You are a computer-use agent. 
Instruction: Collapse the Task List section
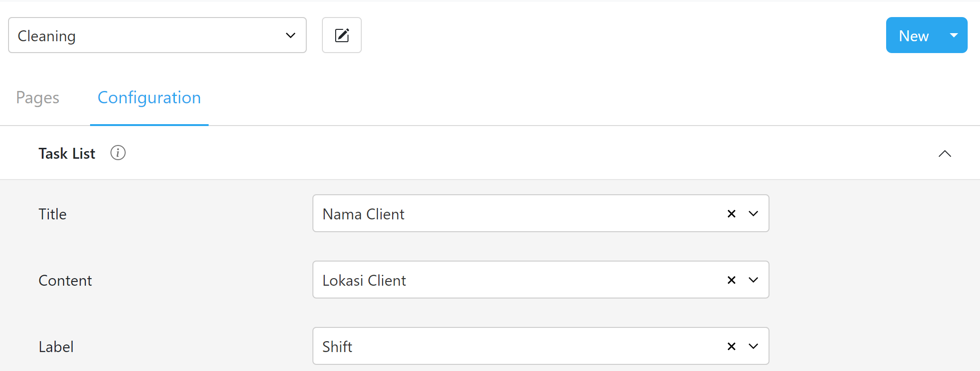point(945,153)
